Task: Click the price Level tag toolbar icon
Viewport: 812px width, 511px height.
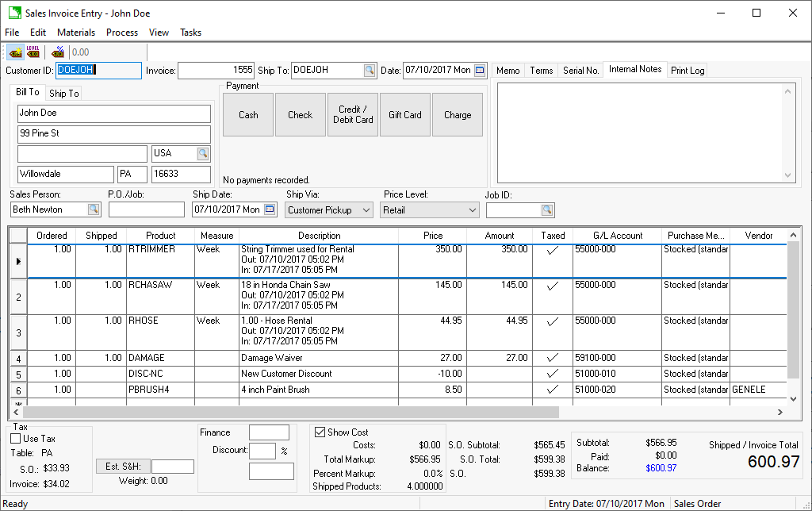Action: coord(33,52)
